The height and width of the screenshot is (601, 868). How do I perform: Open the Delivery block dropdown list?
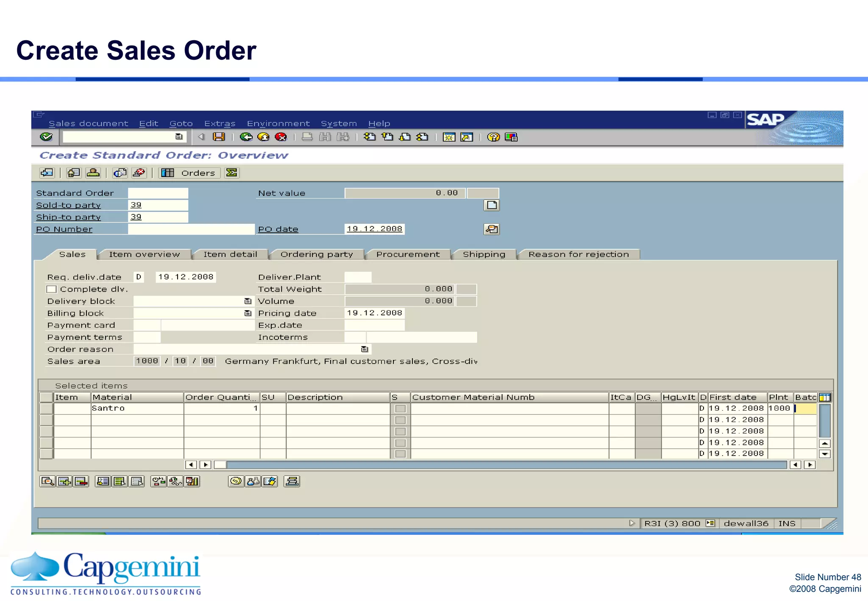point(248,301)
